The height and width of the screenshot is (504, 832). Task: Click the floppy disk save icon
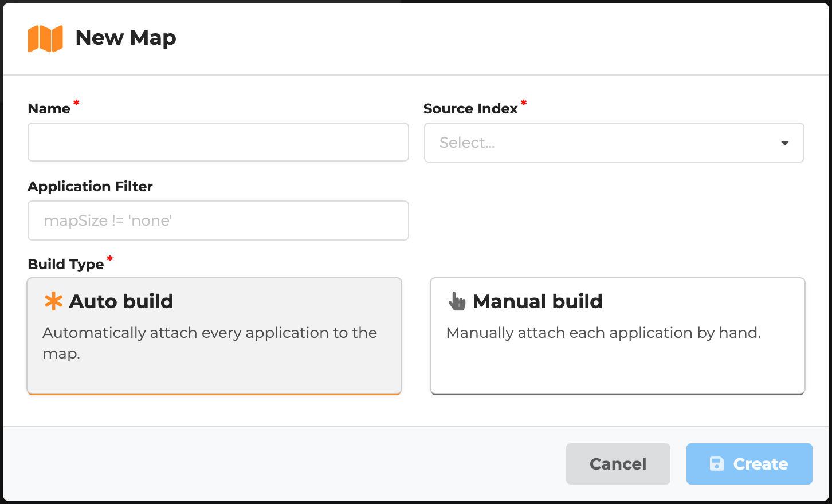[717, 464]
